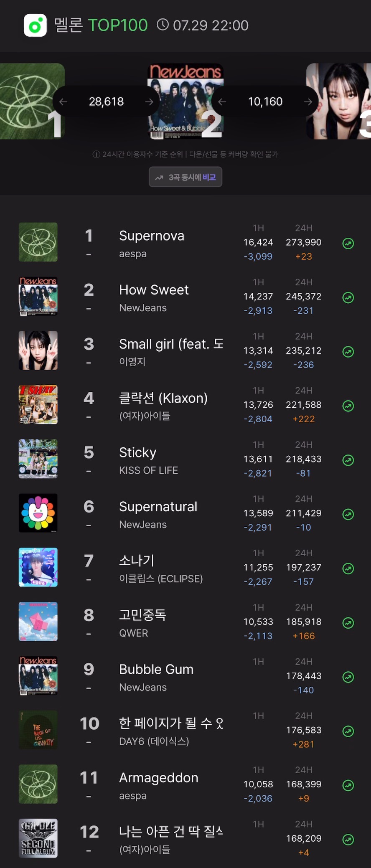
Task: Click the trend chart icon for Sticky
Action: pos(348,460)
